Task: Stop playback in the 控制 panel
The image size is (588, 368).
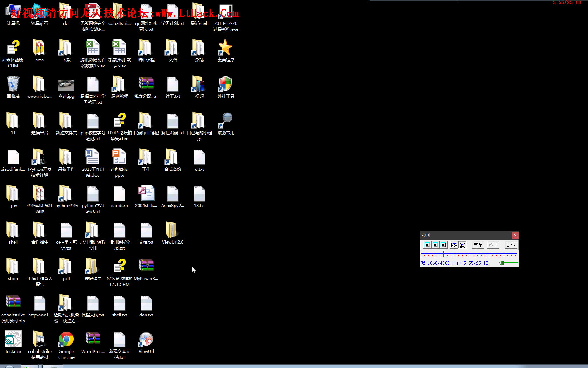Action: [435, 245]
